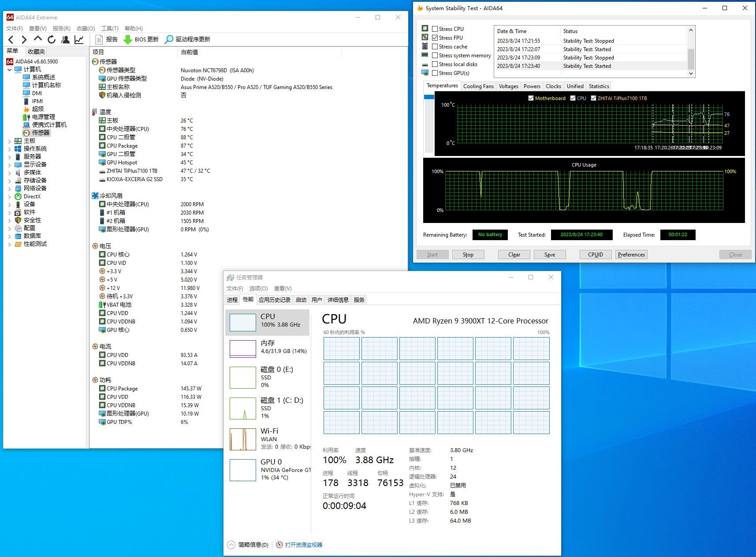
Task: Click the AIDA64 back navigation arrow
Action: point(11,40)
